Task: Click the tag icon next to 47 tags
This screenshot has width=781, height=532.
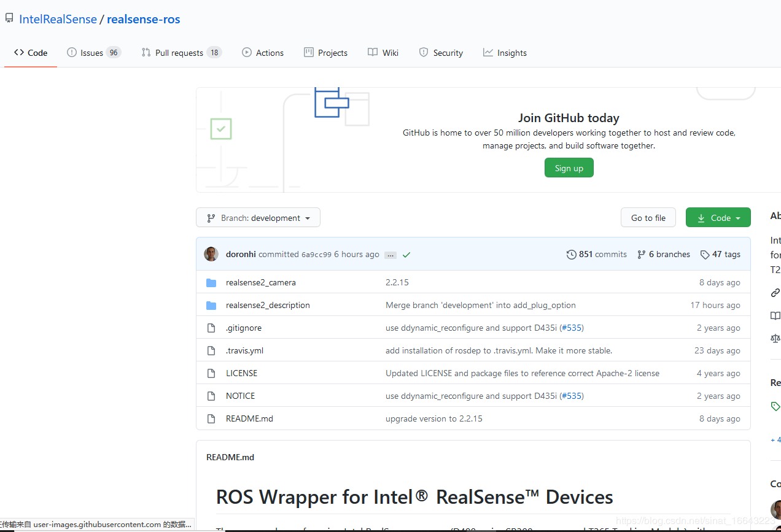Action: [x=704, y=254]
